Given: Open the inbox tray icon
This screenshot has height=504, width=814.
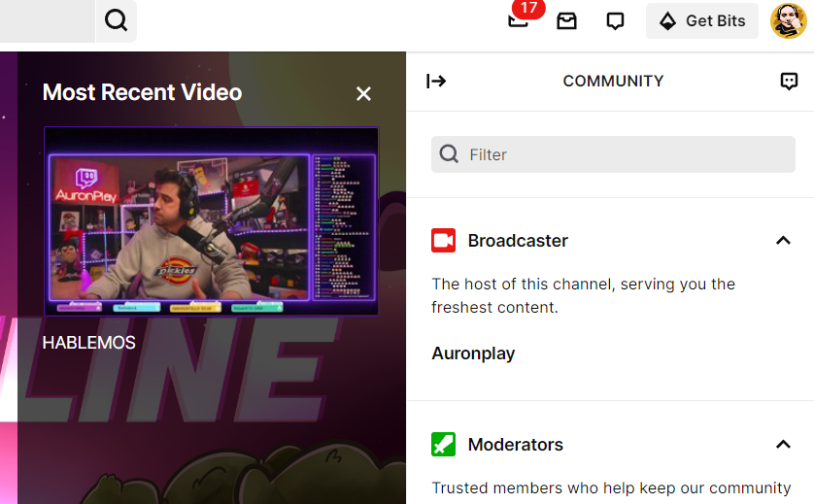Looking at the screenshot, I should coord(566,21).
